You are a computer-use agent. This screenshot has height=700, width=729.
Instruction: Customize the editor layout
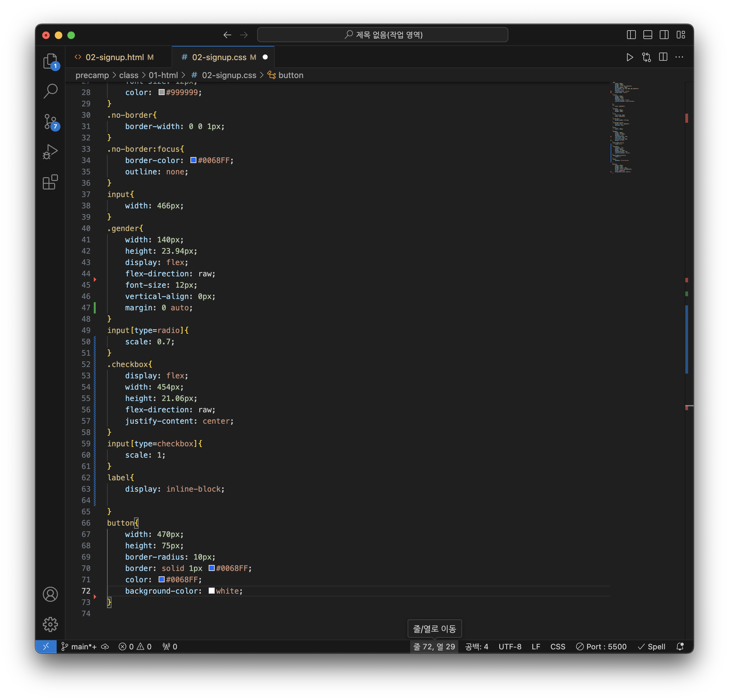pos(681,35)
